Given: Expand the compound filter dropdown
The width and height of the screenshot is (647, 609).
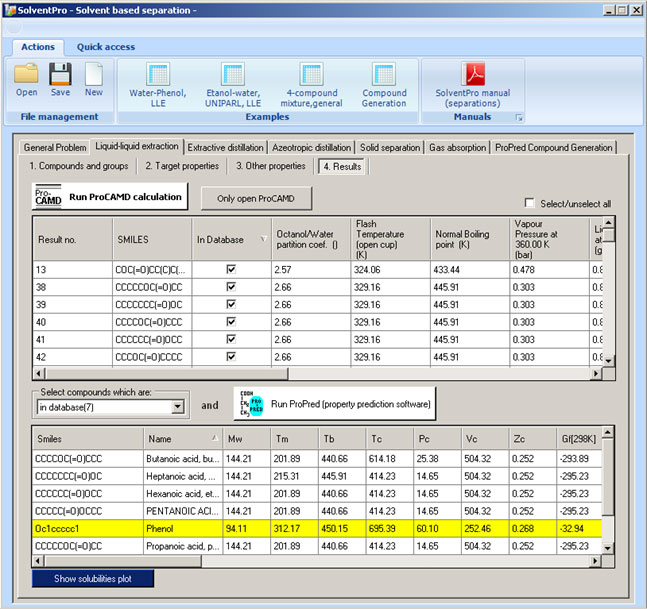Looking at the screenshot, I should [x=178, y=407].
